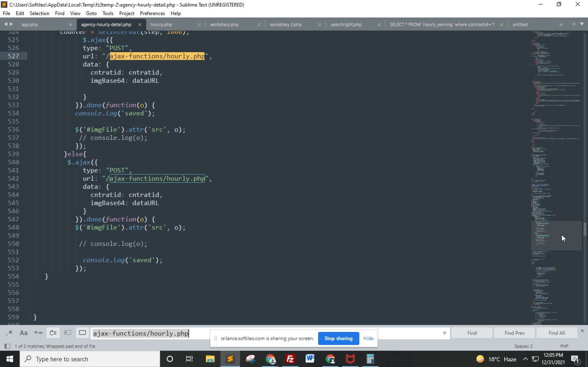The width and height of the screenshot is (588, 367).
Task: Click the in-selection search icon
Action: click(68, 333)
